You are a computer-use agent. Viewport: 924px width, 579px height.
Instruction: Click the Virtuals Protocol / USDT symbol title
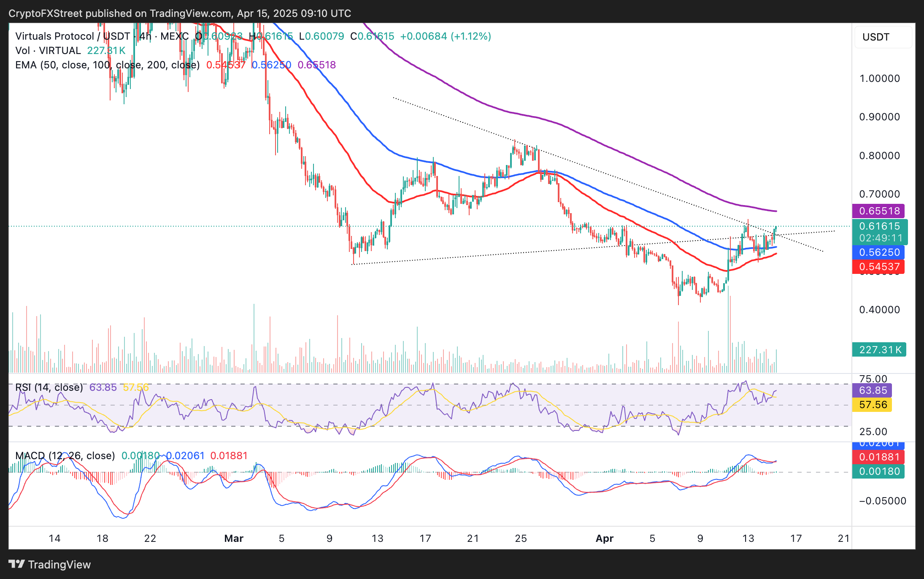click(x=73, y=36)
